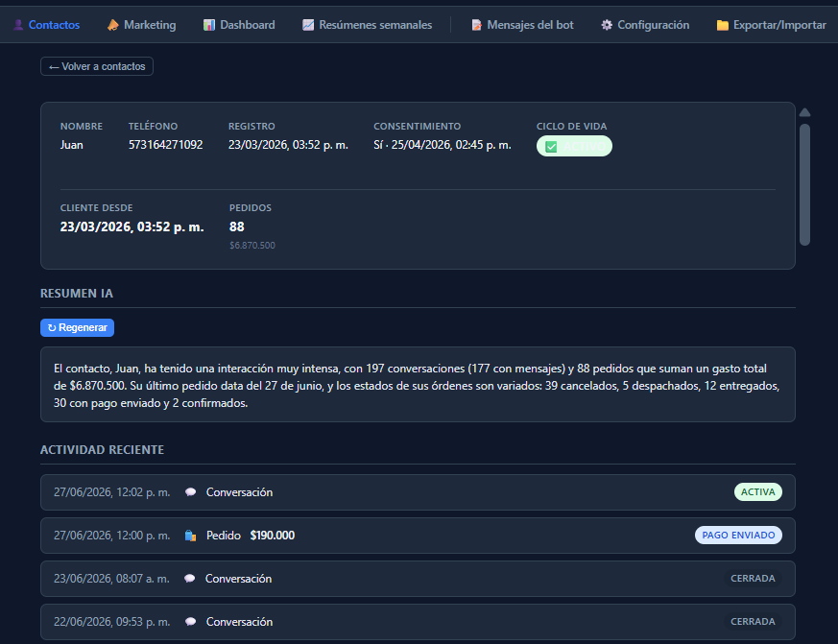Viewport: 838px width, 644px height.
Task: Click the total amount $6.870.500 under Pedidos
Action: [252, 246]
